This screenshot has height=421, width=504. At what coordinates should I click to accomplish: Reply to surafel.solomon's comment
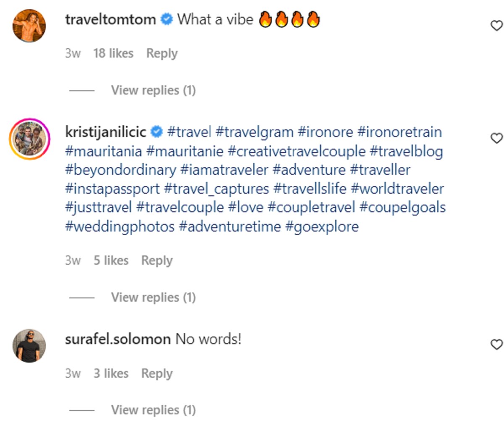pyautogui.click(x=157, y=374)
